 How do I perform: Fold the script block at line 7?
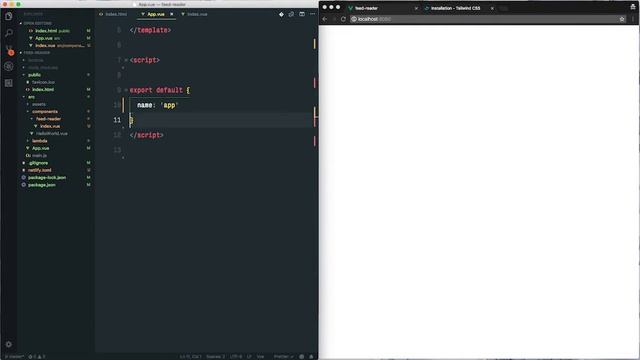pos(126,60)
